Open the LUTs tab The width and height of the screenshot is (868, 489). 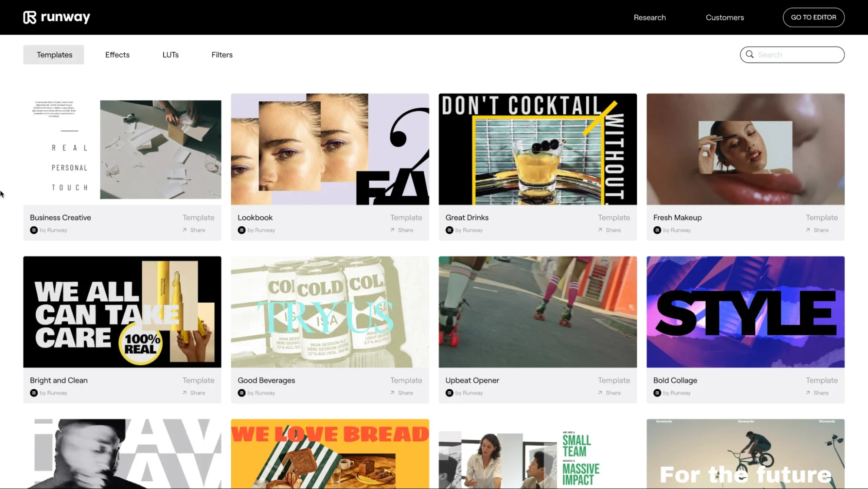[170, 55]
